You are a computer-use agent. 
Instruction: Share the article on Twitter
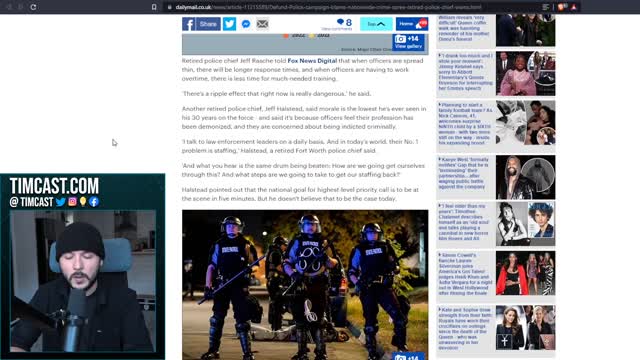229,24
